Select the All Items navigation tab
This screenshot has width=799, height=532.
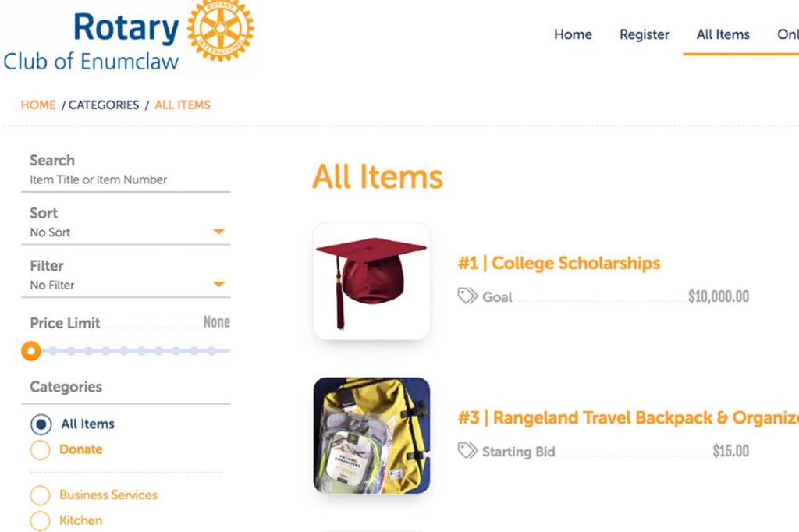click(723, 34)
